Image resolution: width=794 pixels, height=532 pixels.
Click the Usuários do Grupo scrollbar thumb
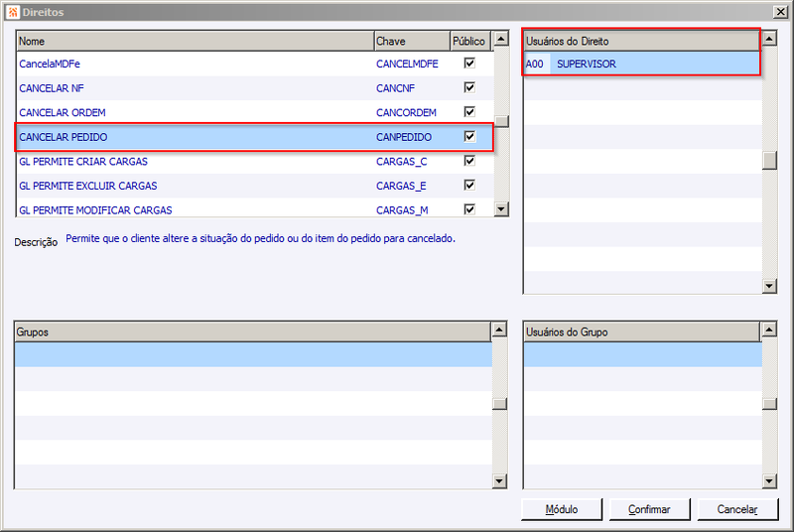pos(770,404)
